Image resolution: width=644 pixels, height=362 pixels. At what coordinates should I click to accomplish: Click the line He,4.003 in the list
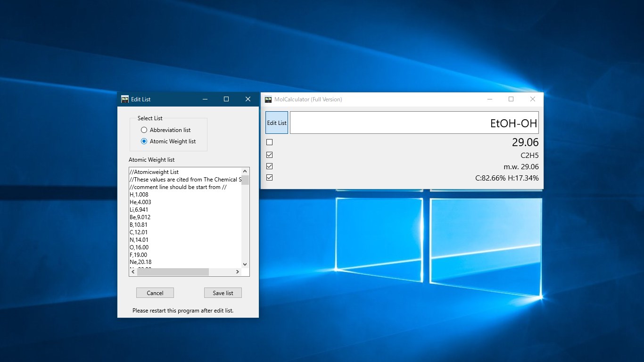140,202
